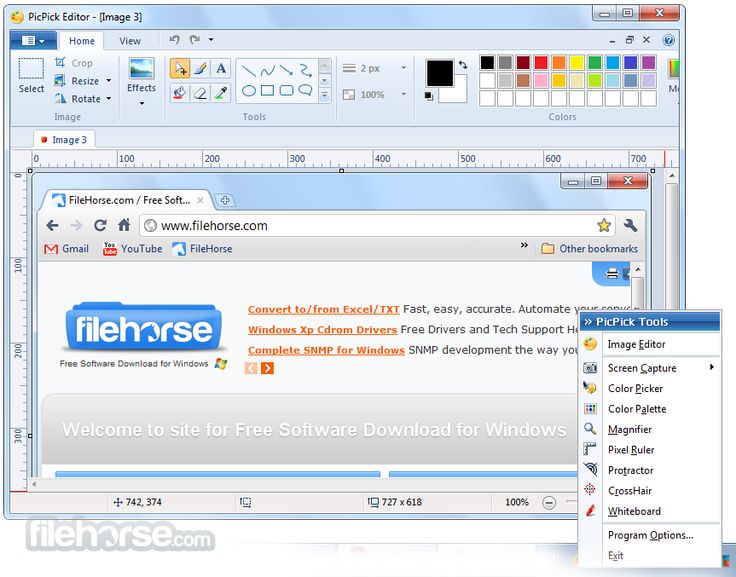Switch to the View ribbon tab
The height and width of the screenshot is (577, 736).
(130, 41)
